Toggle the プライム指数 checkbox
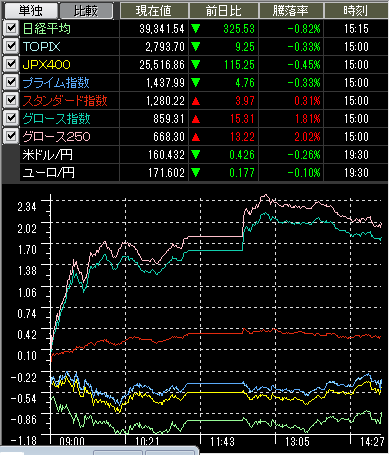This screenshot has height=455, width=390. pos(11,82)
